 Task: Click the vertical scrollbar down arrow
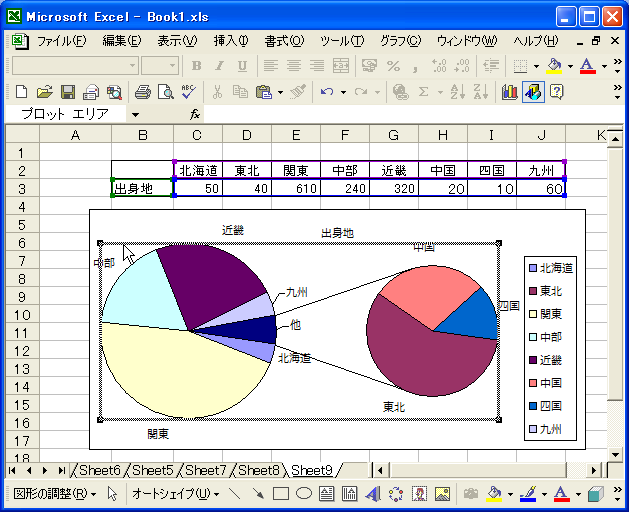(615, 455)
